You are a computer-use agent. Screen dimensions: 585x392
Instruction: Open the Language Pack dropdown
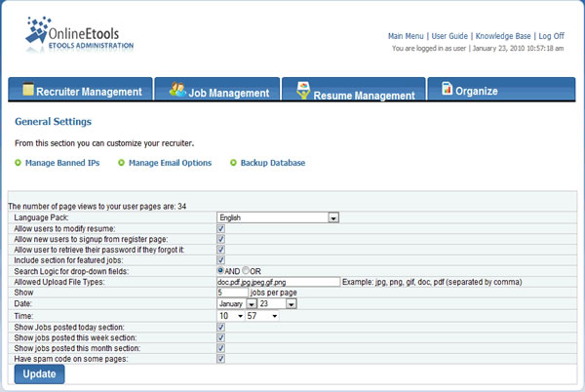click(332, 216)
